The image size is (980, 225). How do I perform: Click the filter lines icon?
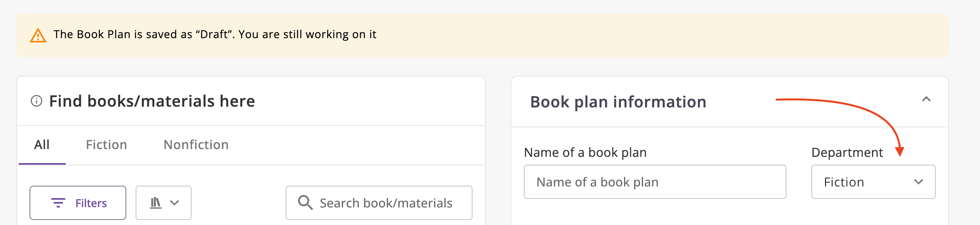tap(58, 203)
